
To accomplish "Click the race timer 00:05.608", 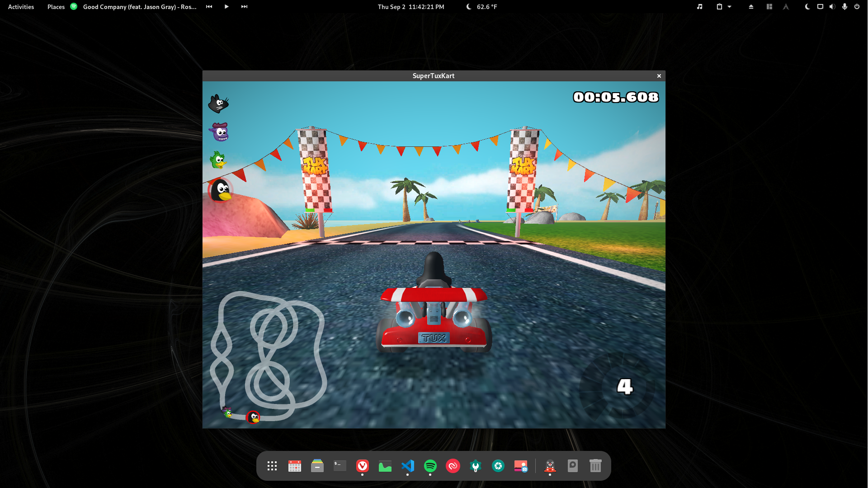I will tap(616, 97).
